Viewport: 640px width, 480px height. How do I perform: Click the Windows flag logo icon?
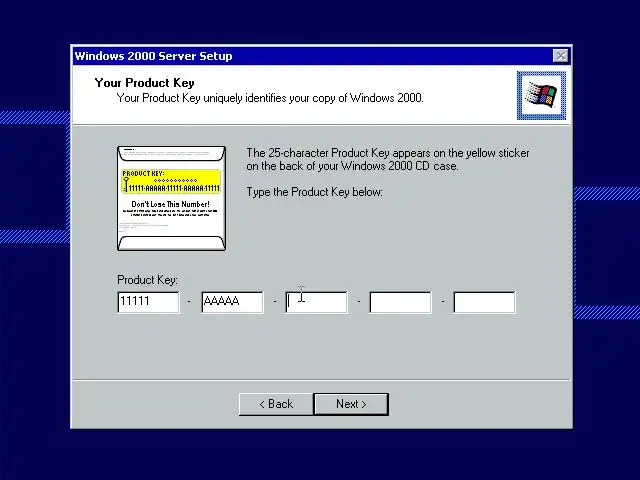pyautogui.click(x=541, y=96)
